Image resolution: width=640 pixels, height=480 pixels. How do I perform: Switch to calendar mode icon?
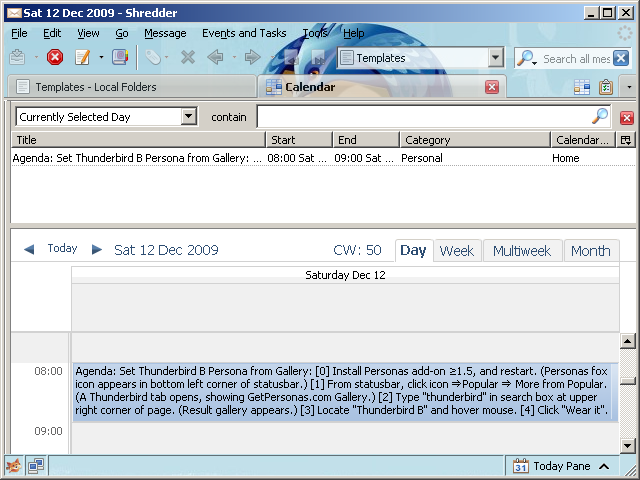click(x=582, y=87)
